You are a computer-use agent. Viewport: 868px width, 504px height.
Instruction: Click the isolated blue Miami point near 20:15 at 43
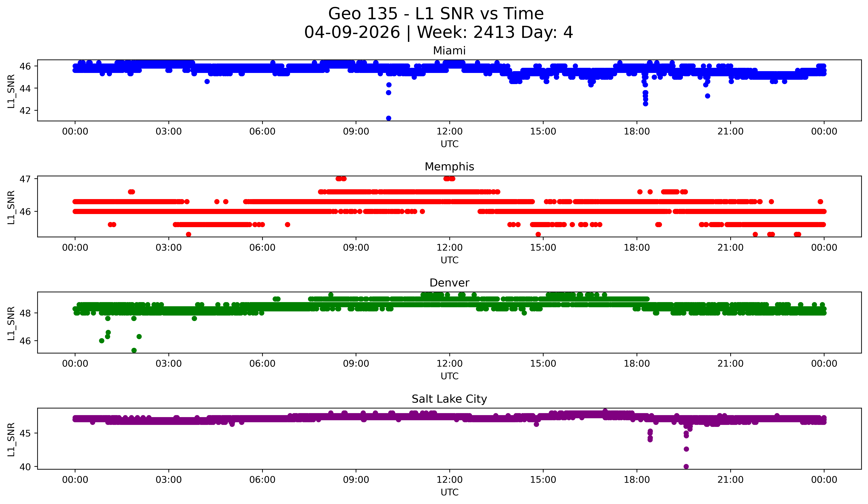coord(708,96)
